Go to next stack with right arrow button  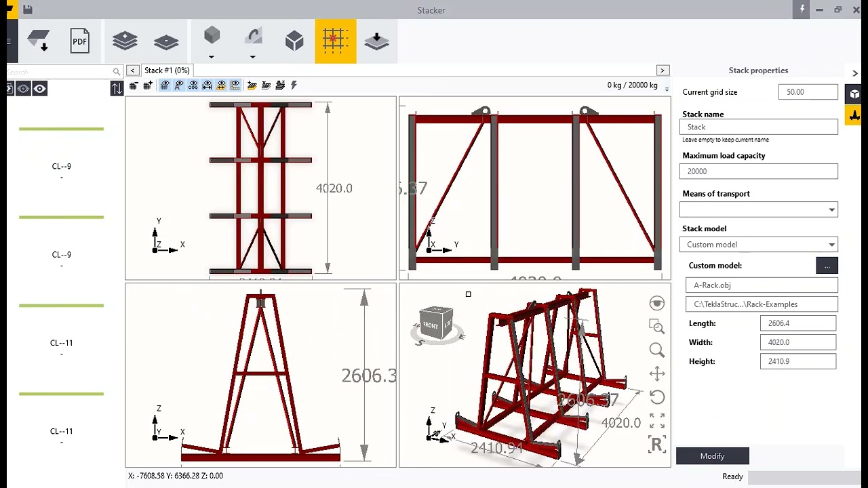tap(663, 70)
